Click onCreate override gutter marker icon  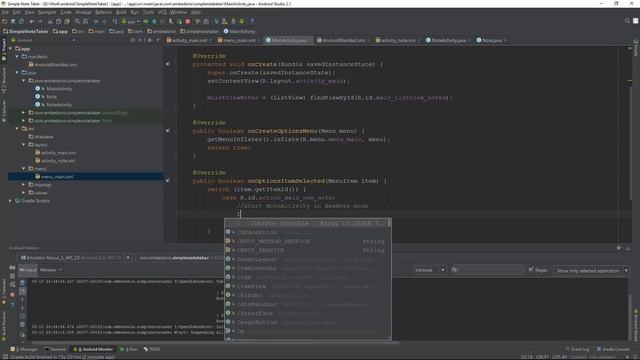click(168, 64)
